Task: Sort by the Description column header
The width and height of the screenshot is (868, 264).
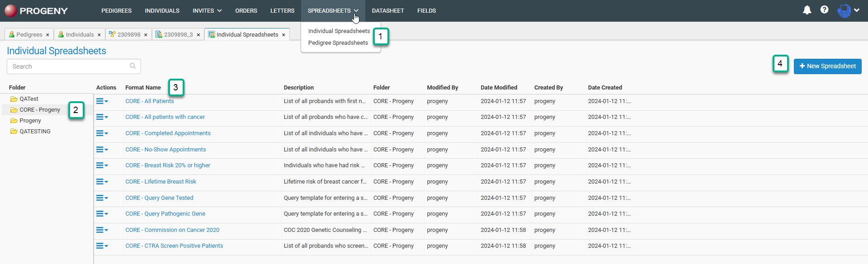Action: (298, 88)
